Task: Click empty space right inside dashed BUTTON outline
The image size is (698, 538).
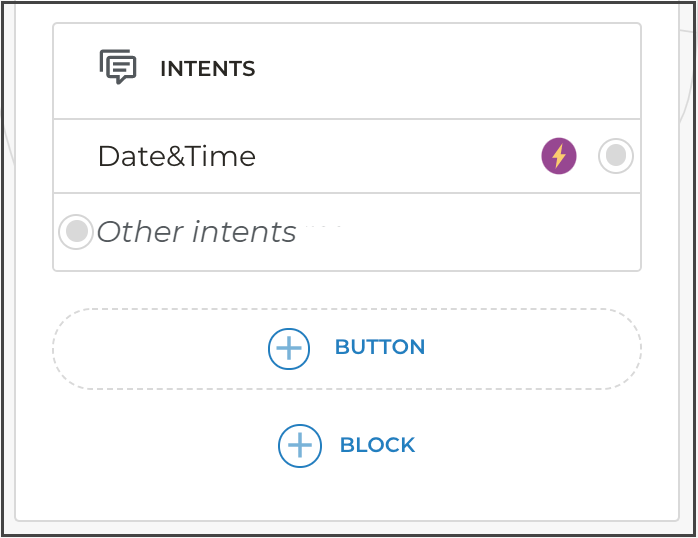Action: coord(540,349)
